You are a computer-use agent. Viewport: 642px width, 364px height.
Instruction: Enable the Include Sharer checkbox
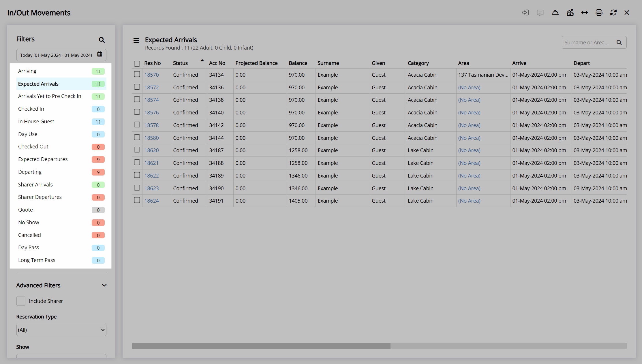(21, 301)
